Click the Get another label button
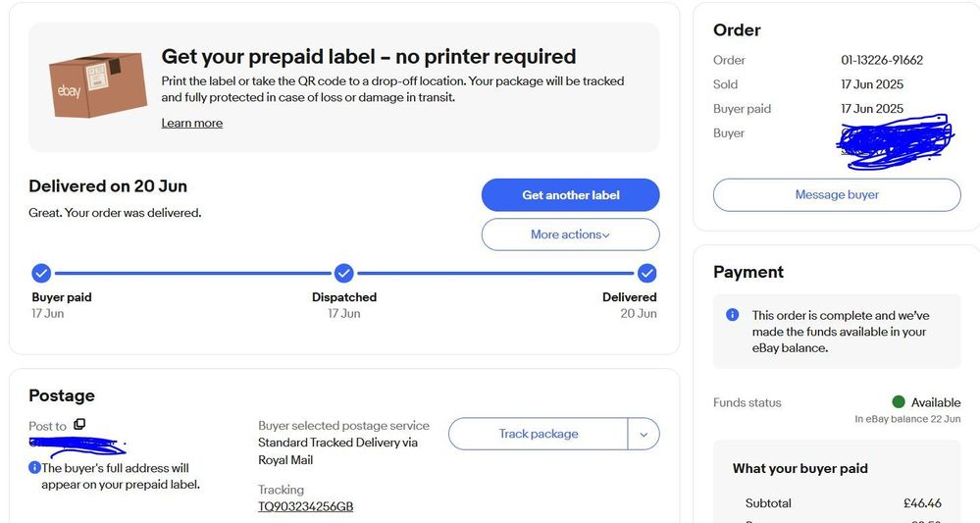Viewport: 980px width, 523px height. click(570, 195)
